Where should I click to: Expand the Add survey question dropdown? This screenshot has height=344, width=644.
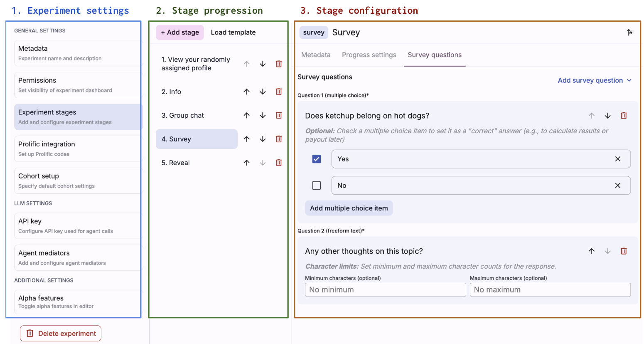594,80
